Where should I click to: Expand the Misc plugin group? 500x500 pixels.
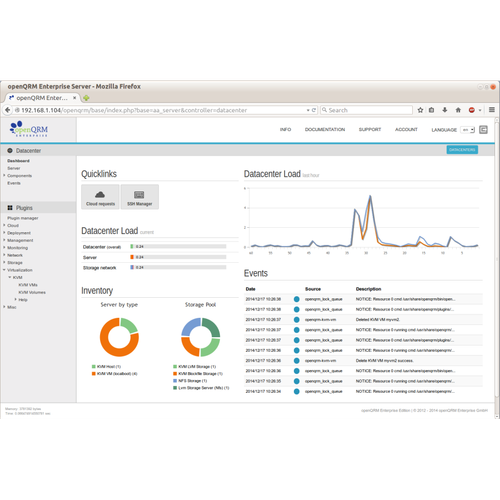coord(4,307)
